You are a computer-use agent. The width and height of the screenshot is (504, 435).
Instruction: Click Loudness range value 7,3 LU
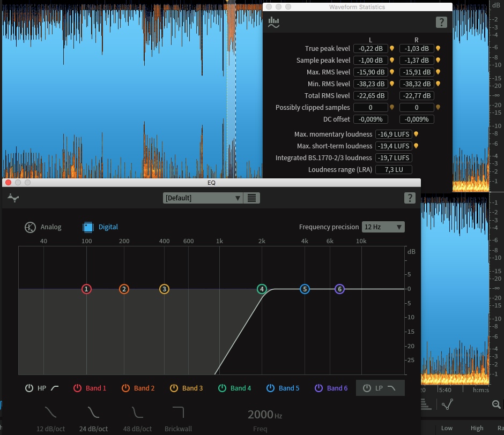click(394, 170)
